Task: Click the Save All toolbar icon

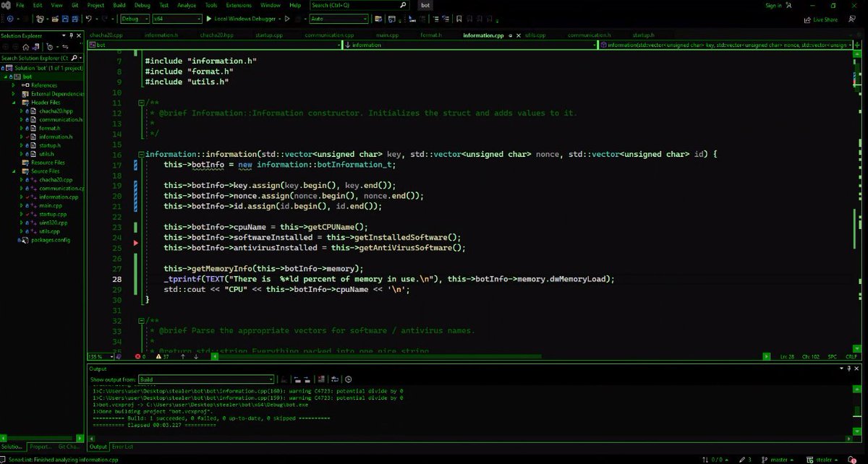Action: click(x=75, y=18)
